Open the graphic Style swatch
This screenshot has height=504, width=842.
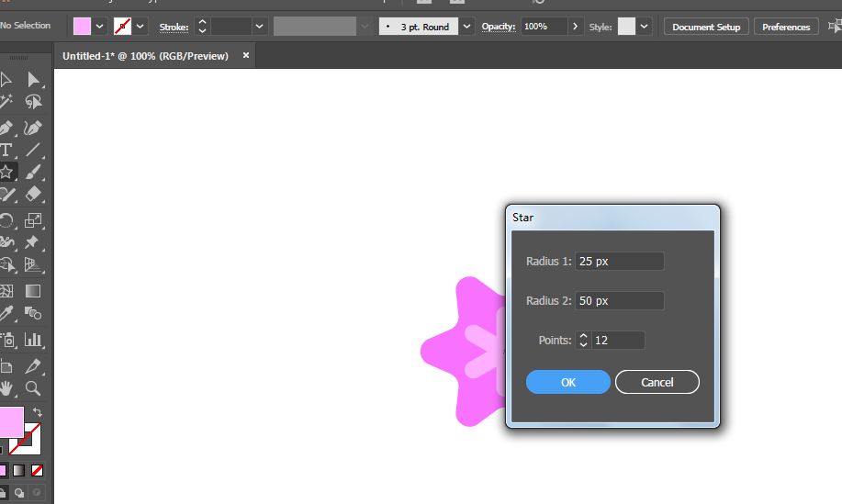[626, 27]
